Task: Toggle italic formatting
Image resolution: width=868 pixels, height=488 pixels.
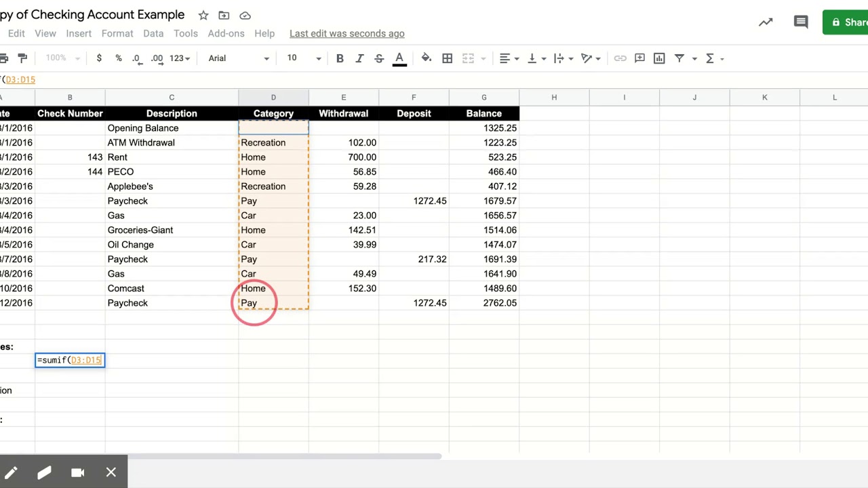Action: [x=359, y=58]
